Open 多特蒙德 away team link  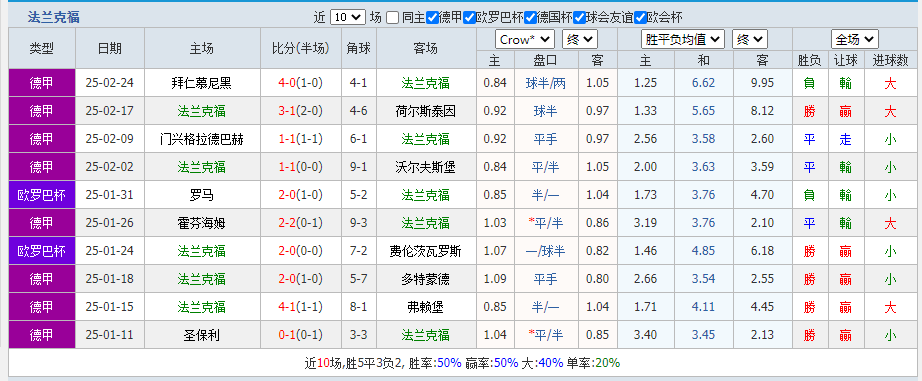426,279
